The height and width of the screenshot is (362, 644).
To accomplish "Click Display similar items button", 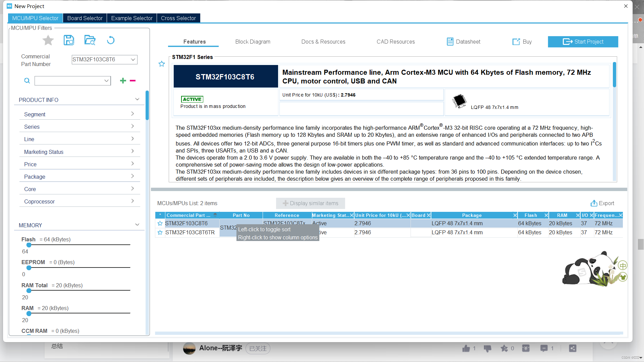I will click(311, 203).
